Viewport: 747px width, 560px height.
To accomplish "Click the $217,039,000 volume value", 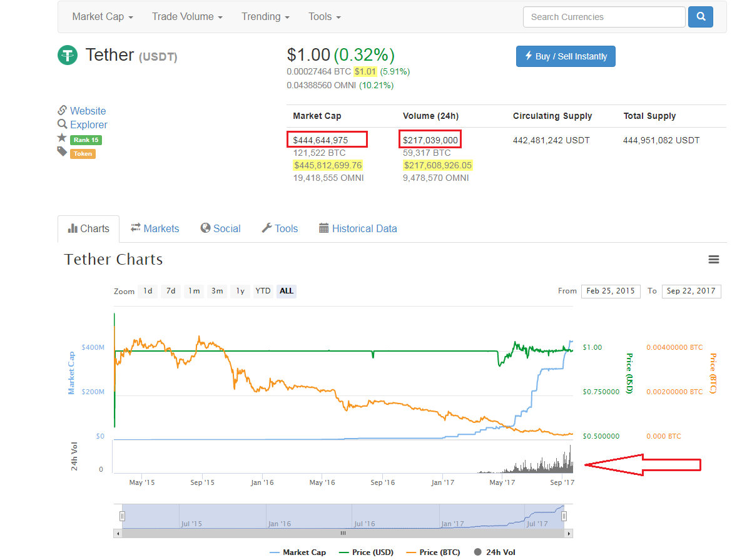I will pos(430,140).
